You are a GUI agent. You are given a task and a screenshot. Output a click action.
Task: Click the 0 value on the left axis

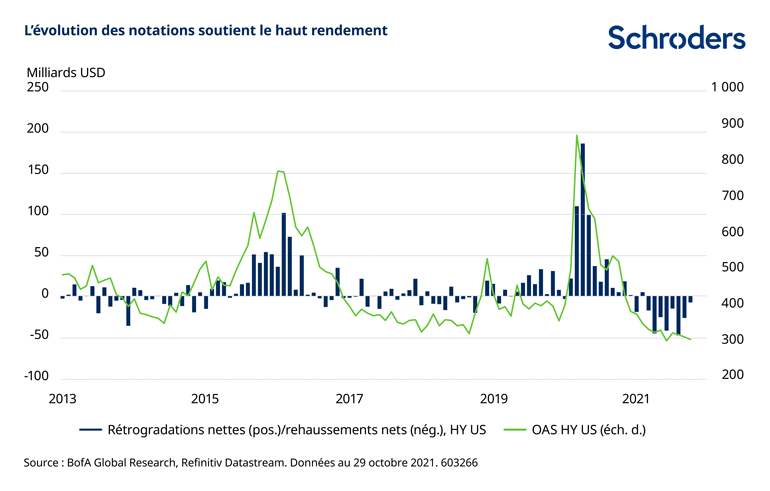[x=44, y=294]
